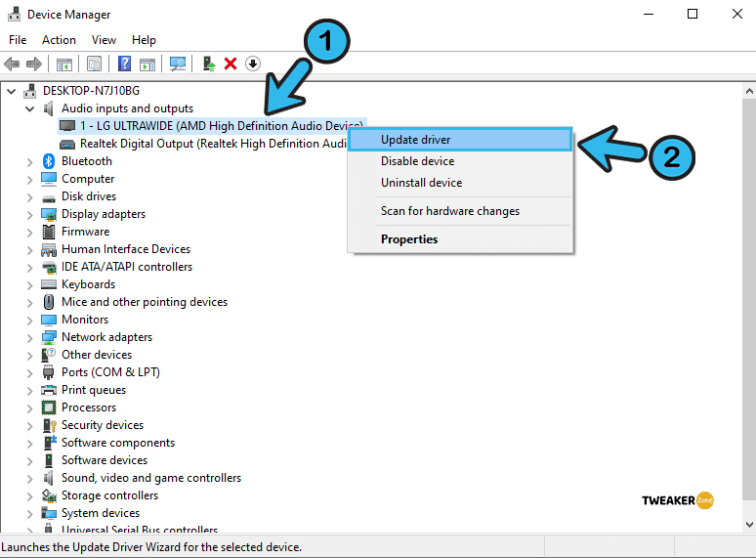Click the Firmware chip icon
The image size is (756, 558).
coord(49,232)
